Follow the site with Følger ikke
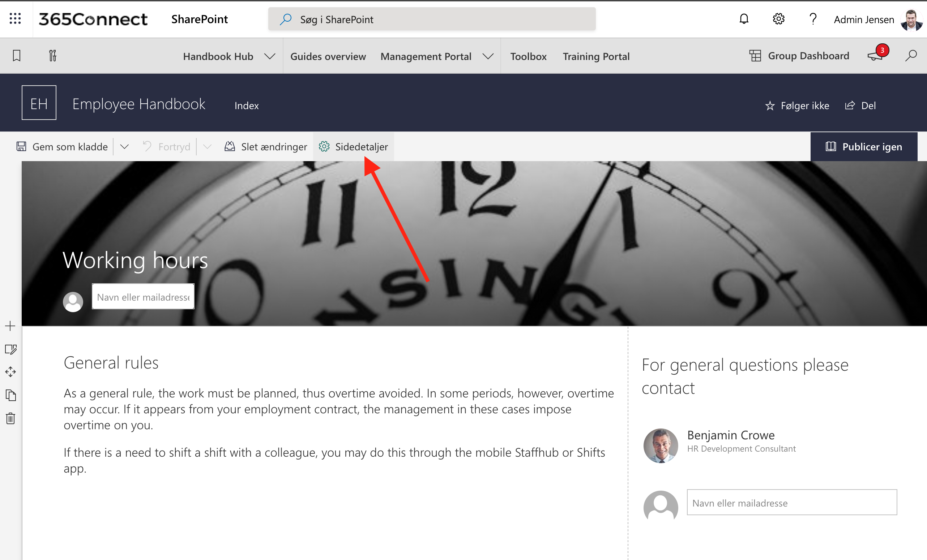927x560 pixels. tap(797, 105)
